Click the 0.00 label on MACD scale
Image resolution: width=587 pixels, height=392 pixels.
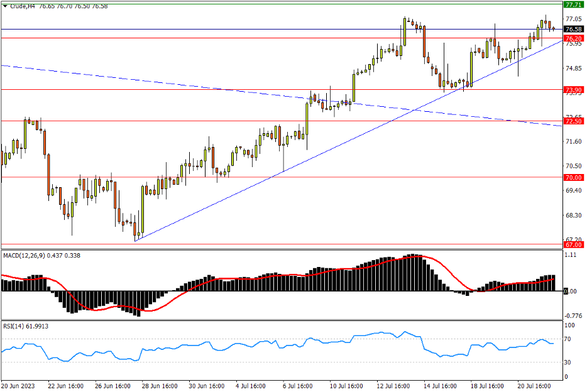coord(571,291)
